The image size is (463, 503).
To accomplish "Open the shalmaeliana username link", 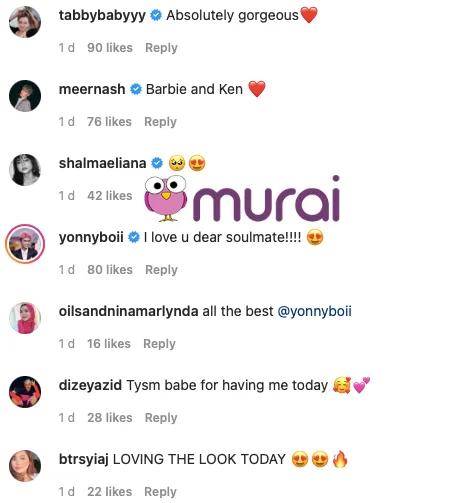I will 102,163.
